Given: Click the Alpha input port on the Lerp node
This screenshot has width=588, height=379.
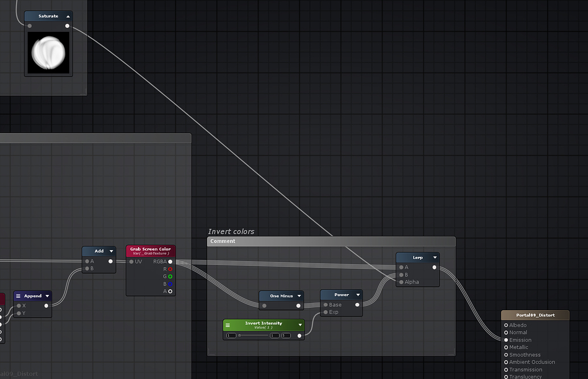Looking at the screenshot, I should (x=401, y=282).
